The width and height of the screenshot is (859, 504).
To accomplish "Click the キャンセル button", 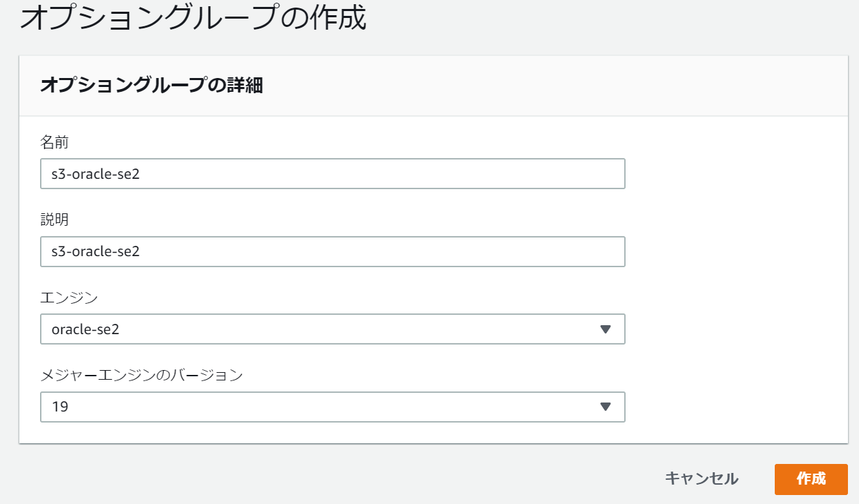I will (702, 478).
